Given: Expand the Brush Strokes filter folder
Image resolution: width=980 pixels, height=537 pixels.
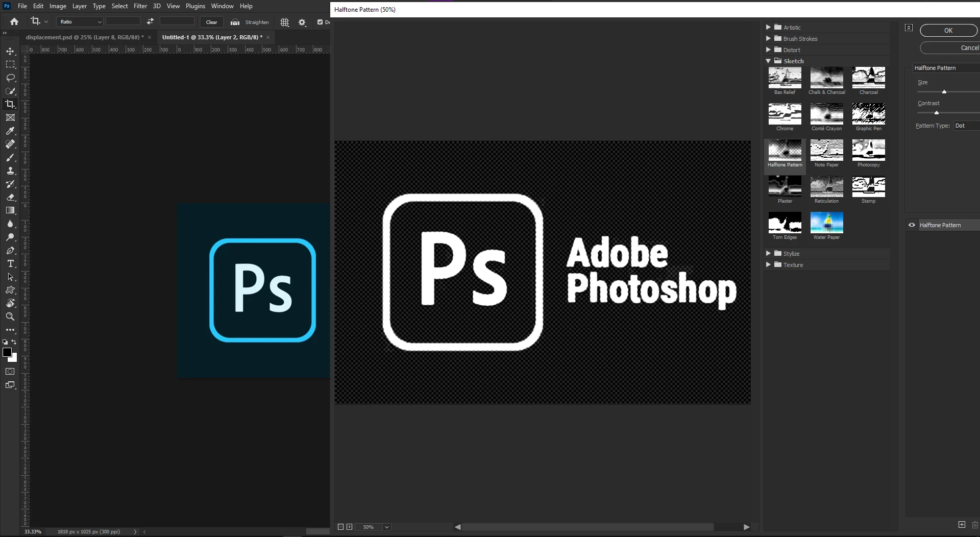Looking at the screenshot, I should click(x=768, y=38).
